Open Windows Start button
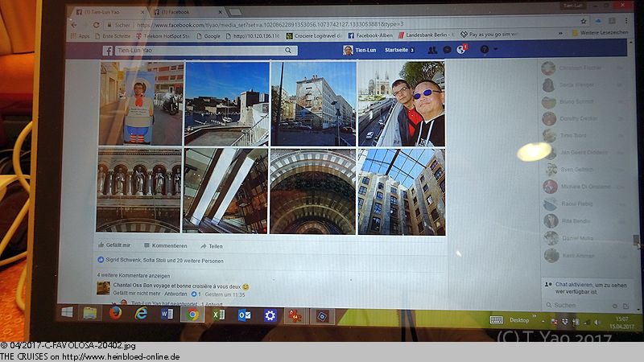Viewport: 644px width, 362px height. pos(68,312)
